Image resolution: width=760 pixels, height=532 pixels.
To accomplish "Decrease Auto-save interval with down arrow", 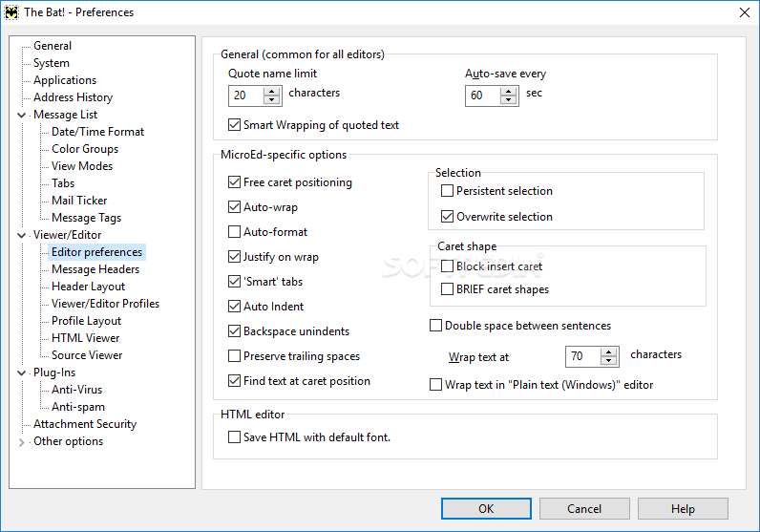I will pos(509,100).
